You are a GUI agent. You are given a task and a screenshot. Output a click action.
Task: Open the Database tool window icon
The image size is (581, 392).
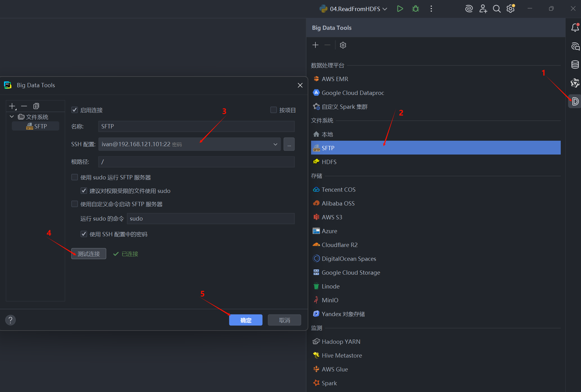[575, 65]
